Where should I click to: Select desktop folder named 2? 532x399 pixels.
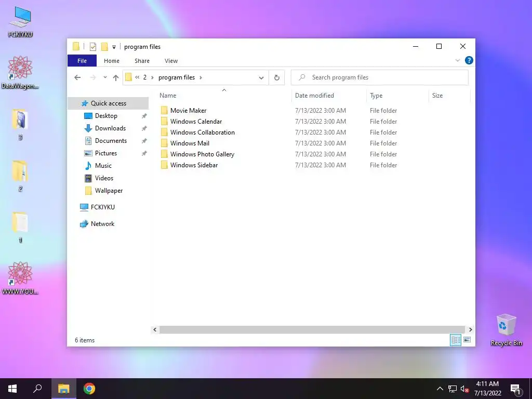[20, 176]
